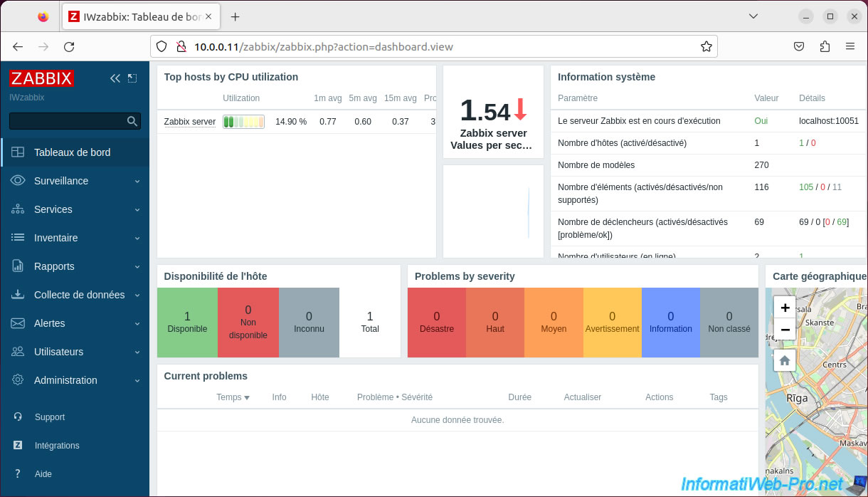Screen dimensions: 868x497
Task: Reset map to home view
Action: pyautogui.click(x=785, y=360)
